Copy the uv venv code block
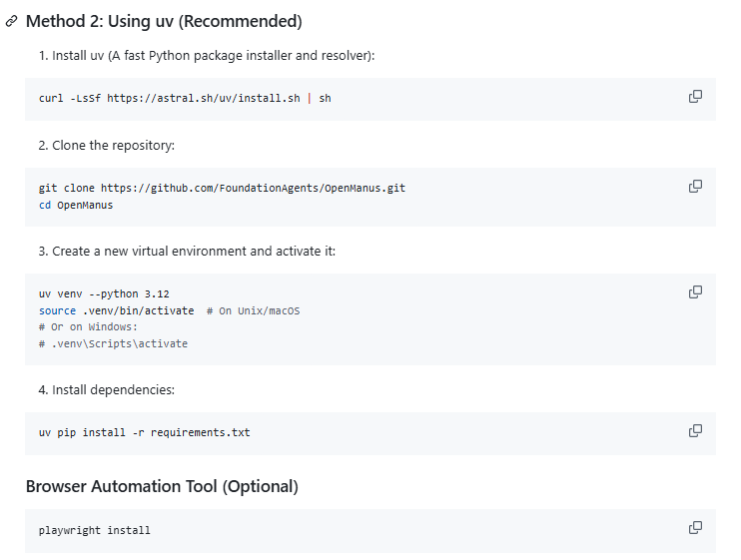 pos(695,292)
